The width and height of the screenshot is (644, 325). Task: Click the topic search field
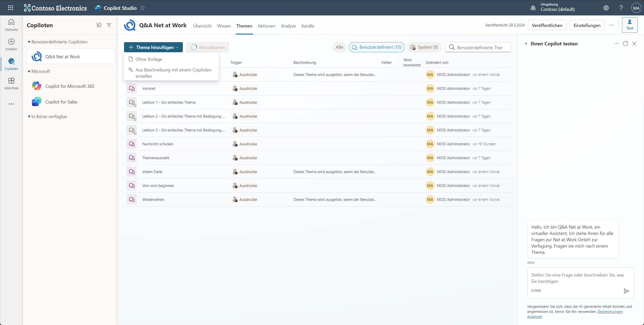pyautogui.click(x=478, y=47)
